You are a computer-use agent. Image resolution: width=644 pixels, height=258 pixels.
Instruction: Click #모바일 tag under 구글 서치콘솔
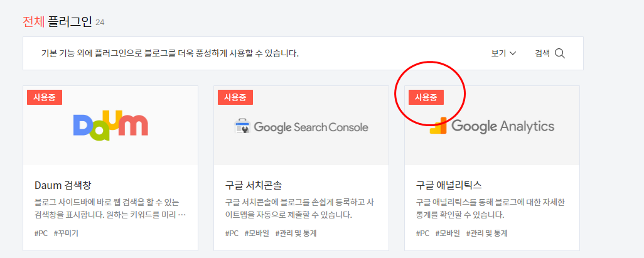[x=257, y=234]
